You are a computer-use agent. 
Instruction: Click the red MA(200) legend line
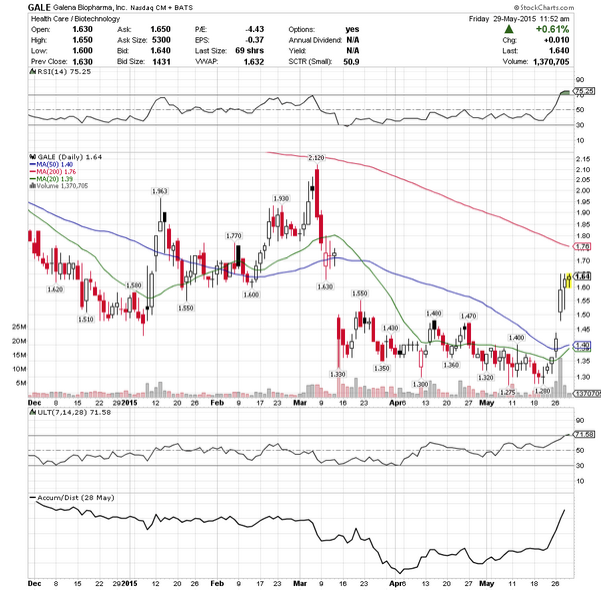point(33,172)
